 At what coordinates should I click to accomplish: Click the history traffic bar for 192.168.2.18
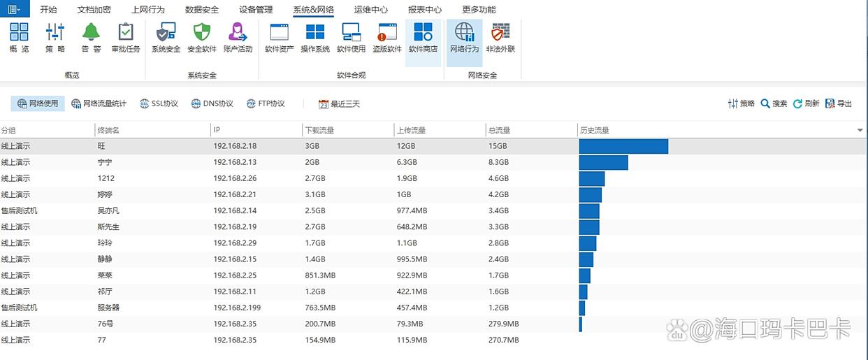click(x=623, y=146)
